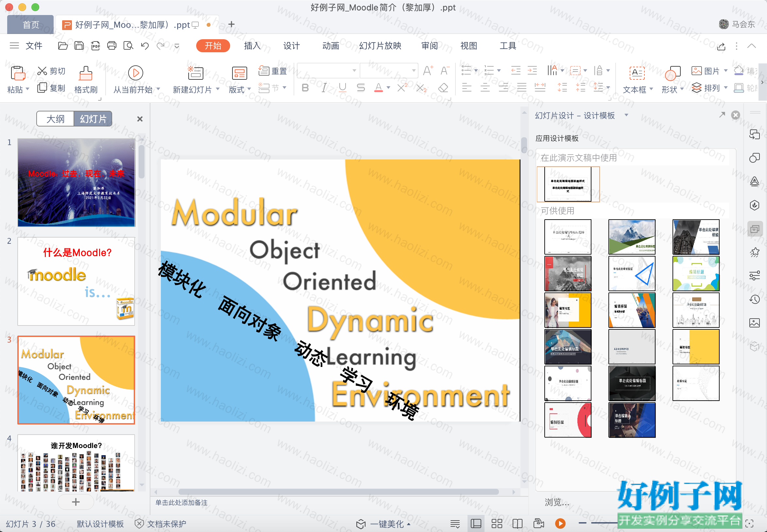The height and width of the screenshot is (532, 767).
Task: Undo the last action
Action: click(x=145, y=46)
